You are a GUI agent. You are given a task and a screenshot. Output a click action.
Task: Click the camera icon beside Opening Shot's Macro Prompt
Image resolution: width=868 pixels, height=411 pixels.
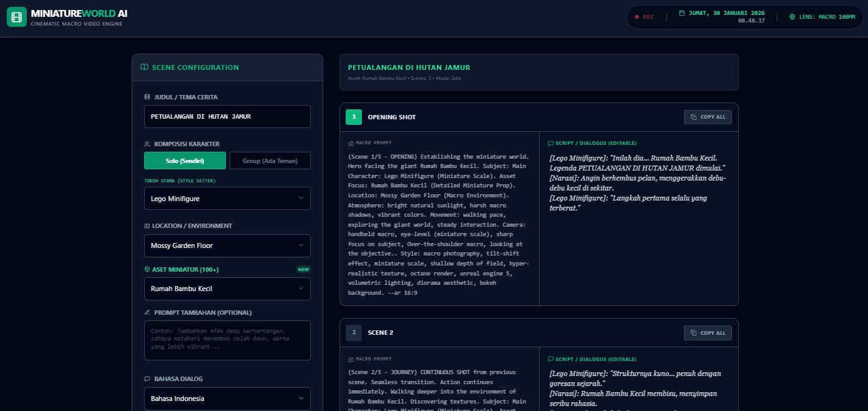(x=351, y=143)
